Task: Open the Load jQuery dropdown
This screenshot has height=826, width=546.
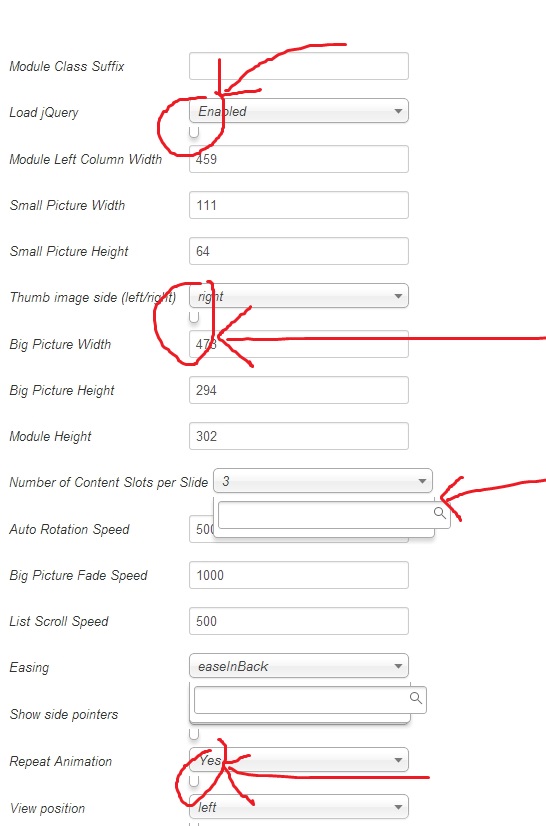Action: [x=299, y=111]
